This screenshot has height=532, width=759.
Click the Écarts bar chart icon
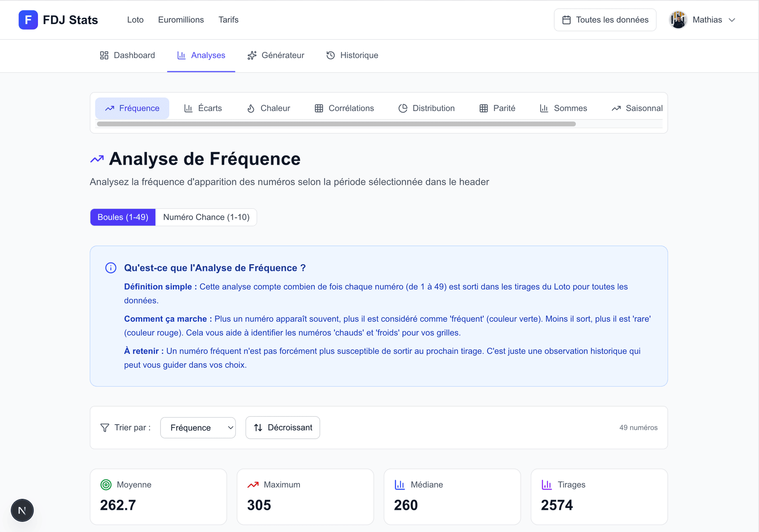coord(189,108)
